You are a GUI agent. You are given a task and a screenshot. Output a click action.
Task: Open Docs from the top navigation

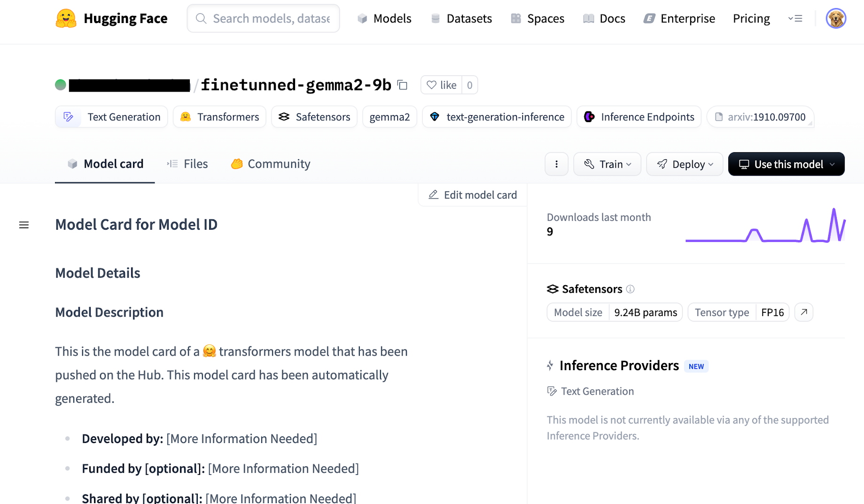604,18
